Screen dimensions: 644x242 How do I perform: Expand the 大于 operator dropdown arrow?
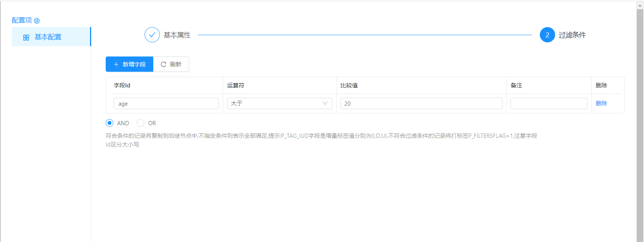(x=325, y=103)
